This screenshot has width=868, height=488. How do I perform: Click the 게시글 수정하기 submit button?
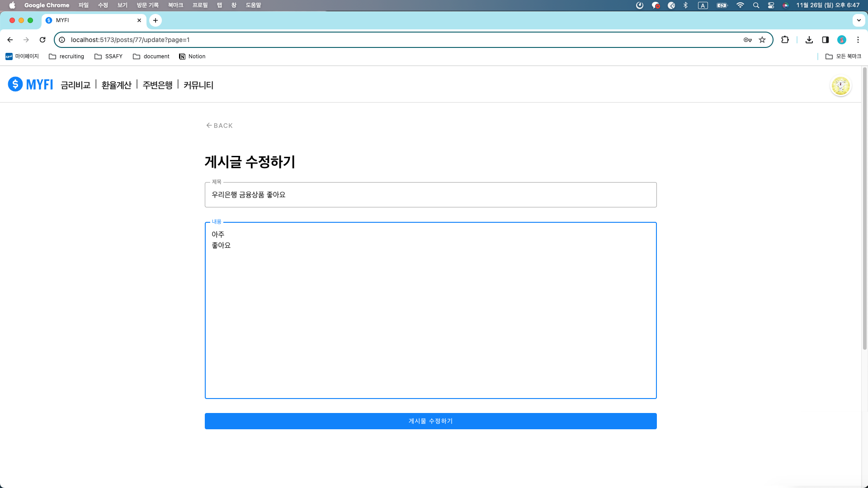coord(430,421)
